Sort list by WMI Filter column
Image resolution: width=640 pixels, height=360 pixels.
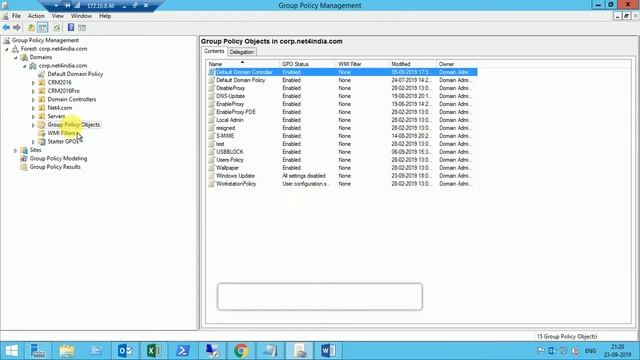coord(363,64)
